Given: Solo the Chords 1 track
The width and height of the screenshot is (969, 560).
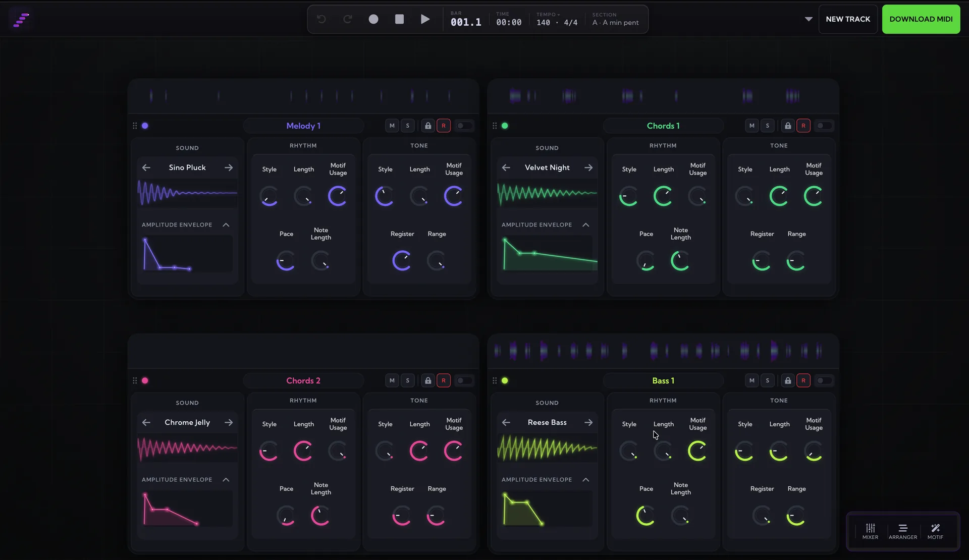Looking at the screenshot, I should coord(768,126).
